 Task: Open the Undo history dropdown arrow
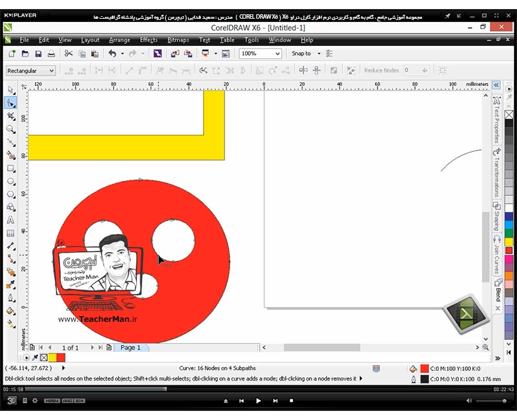coord(122,54)
